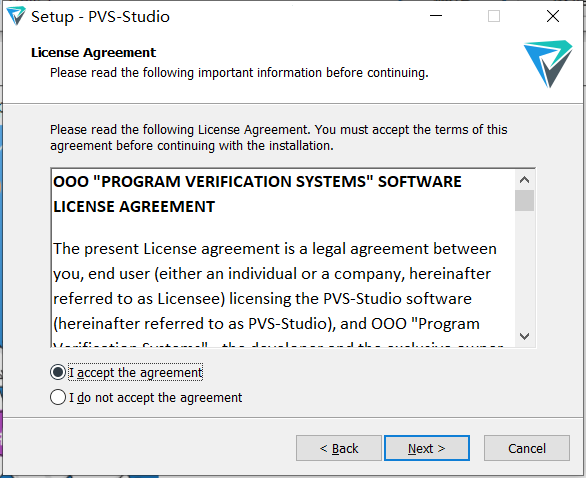Click the disabled maximize button
586x478 pixels.
click(x=494, y=16)
